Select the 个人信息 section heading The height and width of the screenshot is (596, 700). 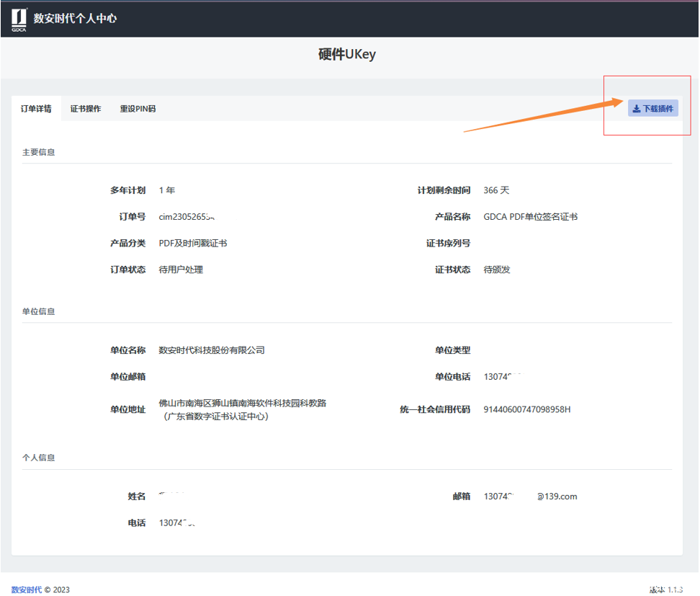click(38, 458)
